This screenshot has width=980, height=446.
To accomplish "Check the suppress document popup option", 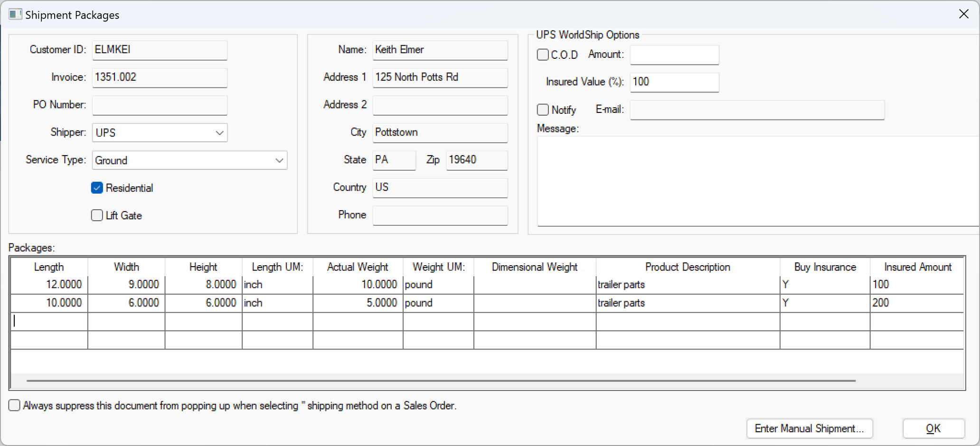I will click(x=14, y=406).
